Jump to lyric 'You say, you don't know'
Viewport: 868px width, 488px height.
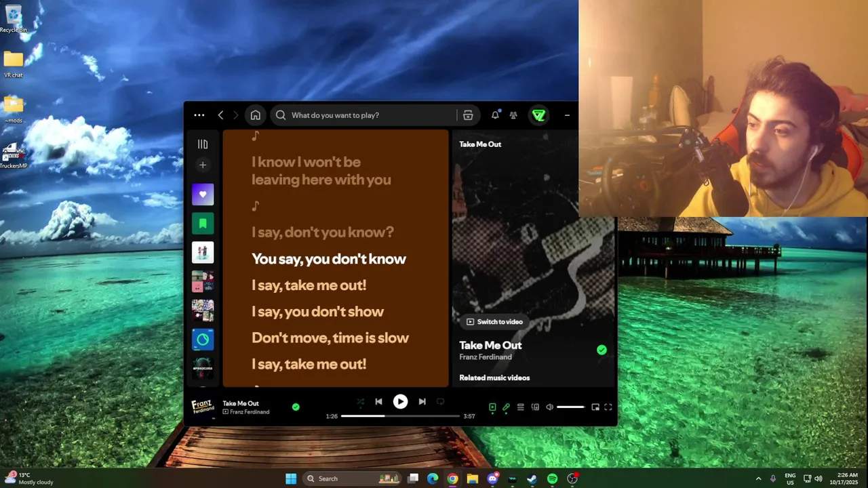pos(329,259)
